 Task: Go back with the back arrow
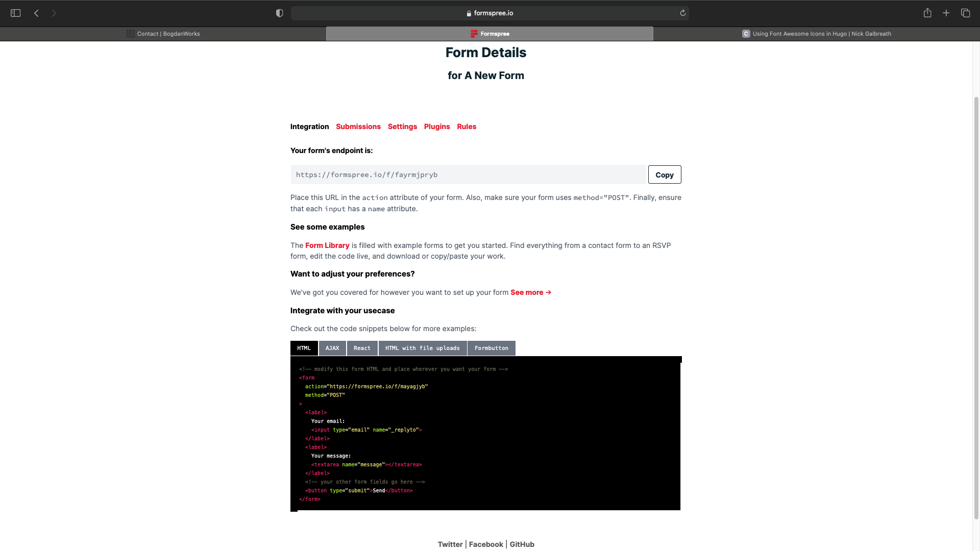click(36, 13)
